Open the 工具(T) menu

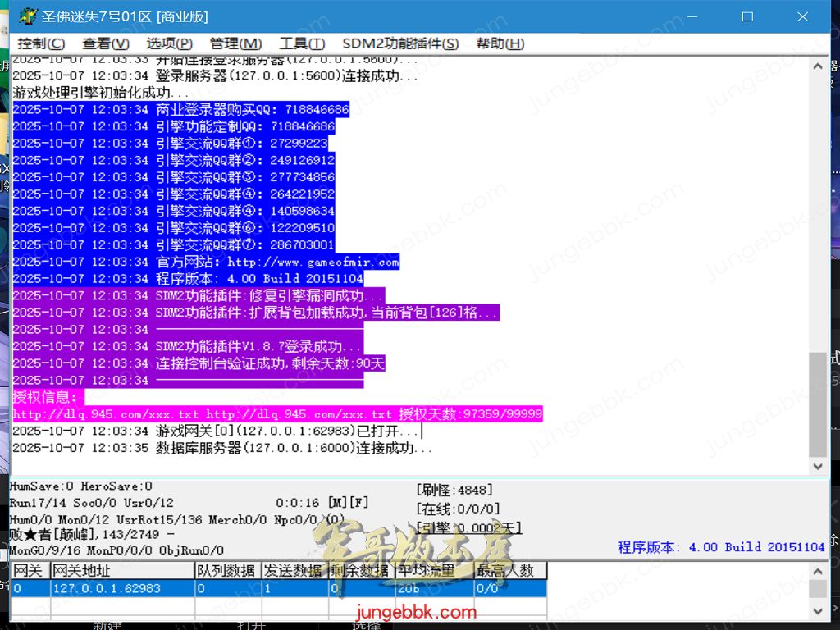[302, 43]
